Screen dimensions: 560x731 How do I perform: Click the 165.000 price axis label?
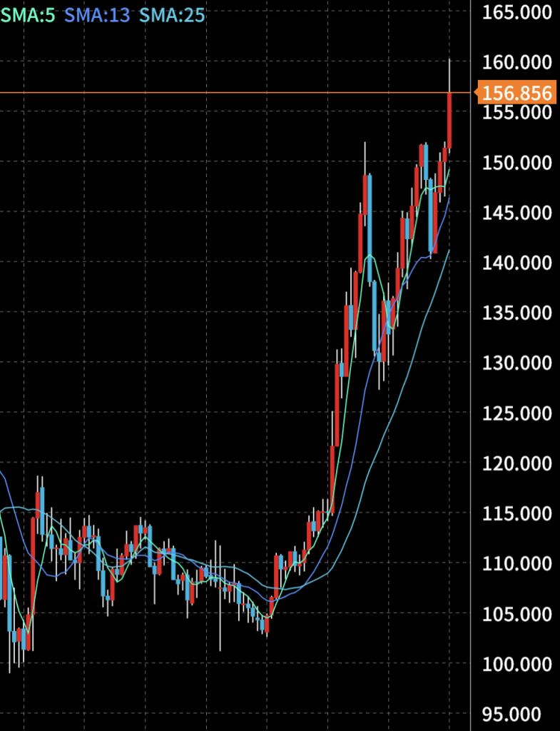(x=516, y=12)
